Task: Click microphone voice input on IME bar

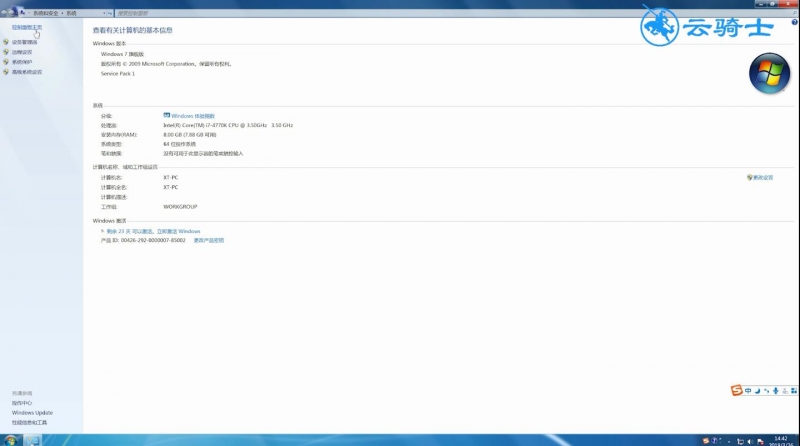Action: point(776,390)
